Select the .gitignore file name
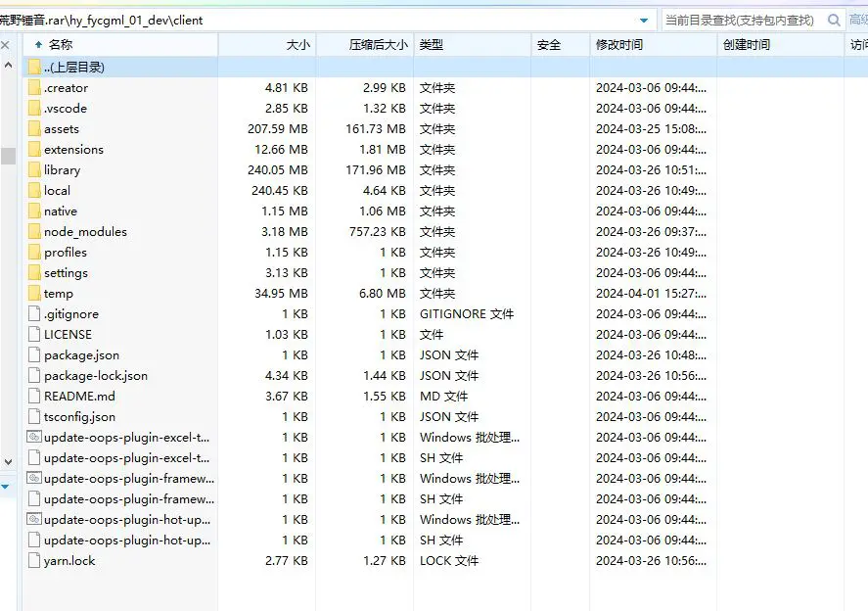The height and width of the screenshot is (611, 868). [x=70, y=314]
